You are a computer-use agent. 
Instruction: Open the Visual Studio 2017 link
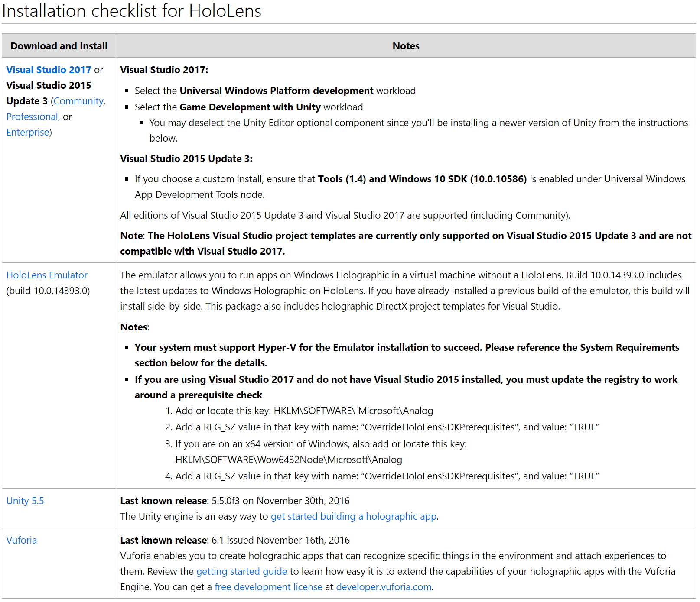coord(49,70)
